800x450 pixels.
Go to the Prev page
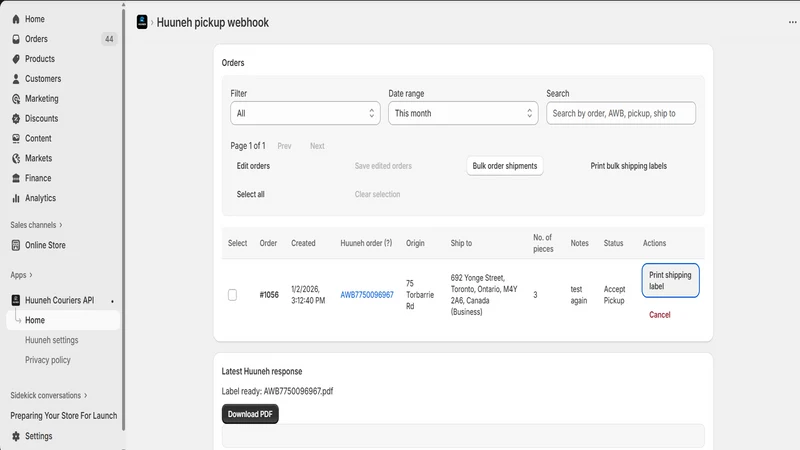click(284, 146)
